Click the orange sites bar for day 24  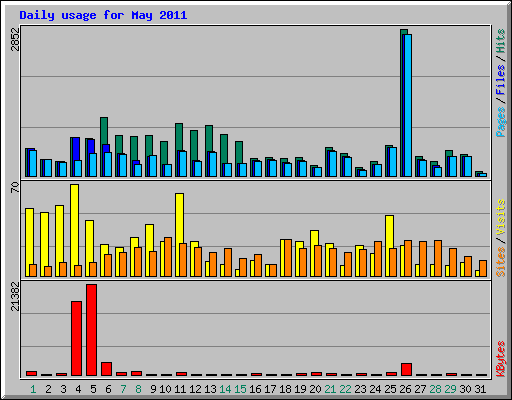(378, 259)
